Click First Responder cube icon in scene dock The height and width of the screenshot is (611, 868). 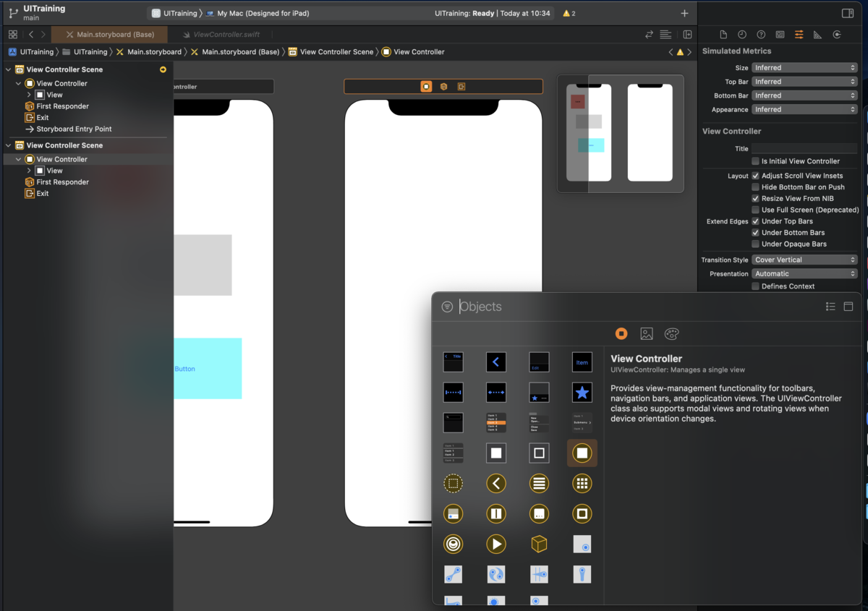click(443, 86)
